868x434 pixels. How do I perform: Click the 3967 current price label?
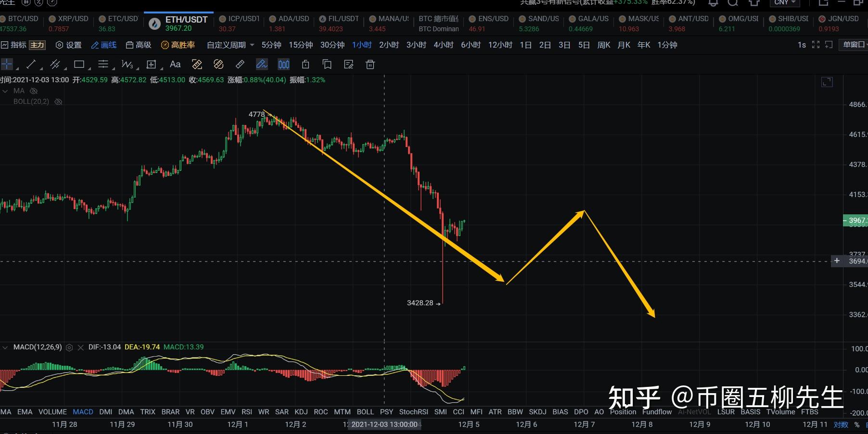coord(856,221)
